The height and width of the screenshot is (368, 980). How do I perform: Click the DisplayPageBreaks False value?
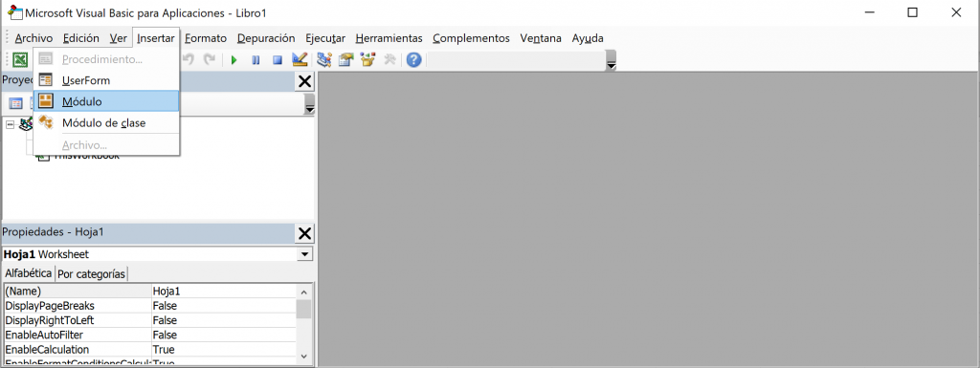tap(223, 306)
